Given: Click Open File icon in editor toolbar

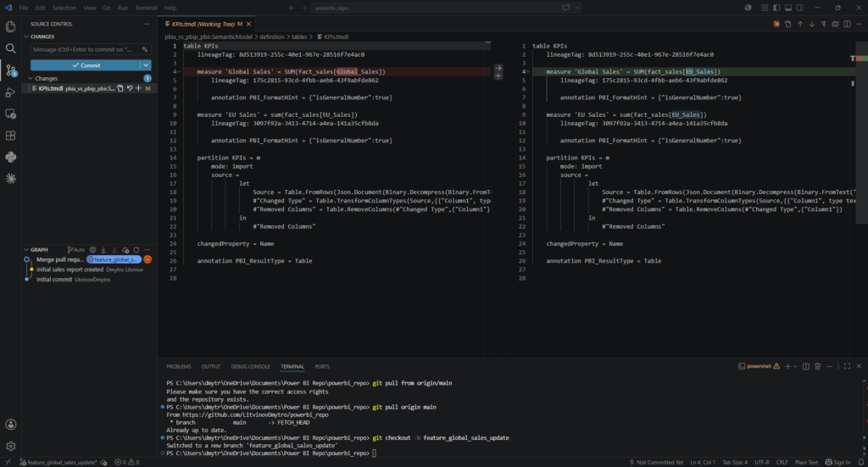Looking at the screenshot, I should (787, 24).
